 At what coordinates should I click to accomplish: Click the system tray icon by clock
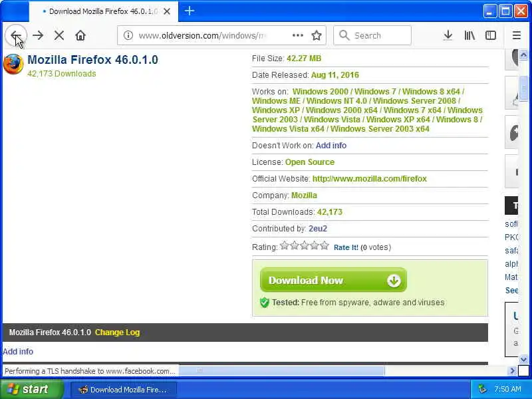click(x=482, y=389)
